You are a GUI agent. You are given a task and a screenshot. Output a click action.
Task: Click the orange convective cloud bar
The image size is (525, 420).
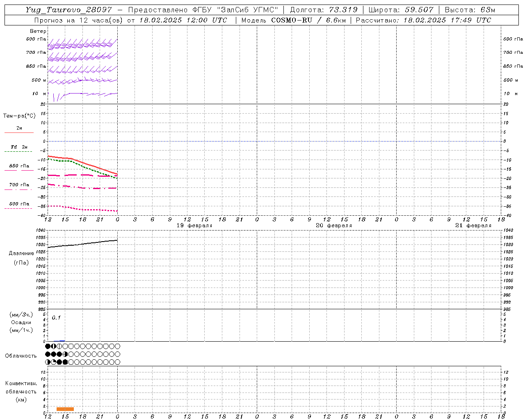[65, 409]
